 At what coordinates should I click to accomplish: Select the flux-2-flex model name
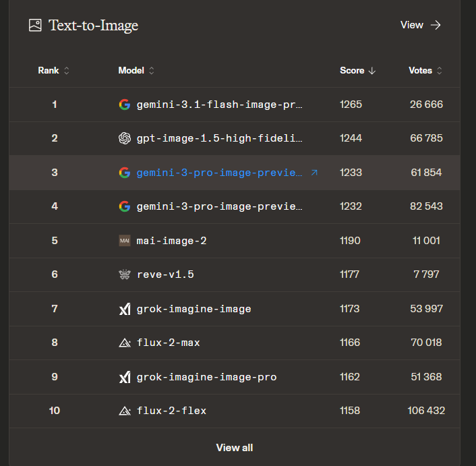click(x=171, y=411)
